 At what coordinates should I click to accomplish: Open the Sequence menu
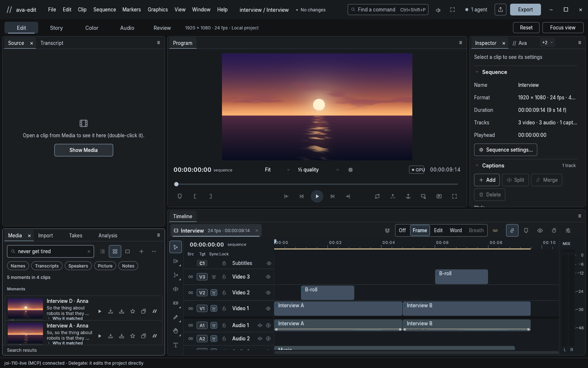coord(104,10)
